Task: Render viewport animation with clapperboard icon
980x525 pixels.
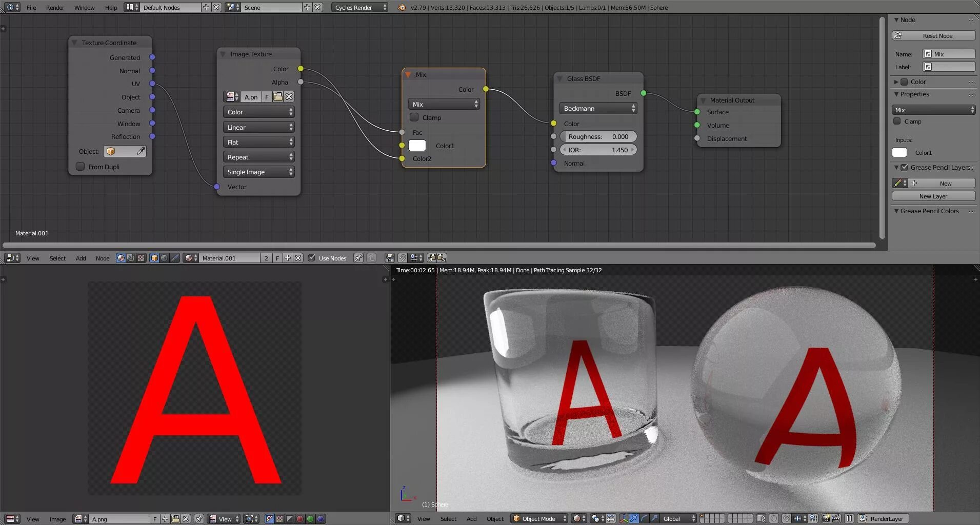Action: tap(836, 518)
